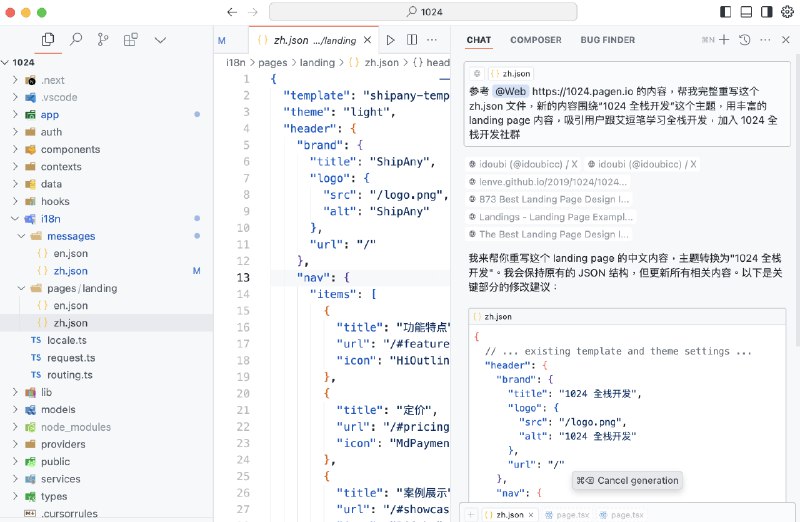Open the .cursorrules file
The image size is (800, 522).
click(x=69, y=513)
